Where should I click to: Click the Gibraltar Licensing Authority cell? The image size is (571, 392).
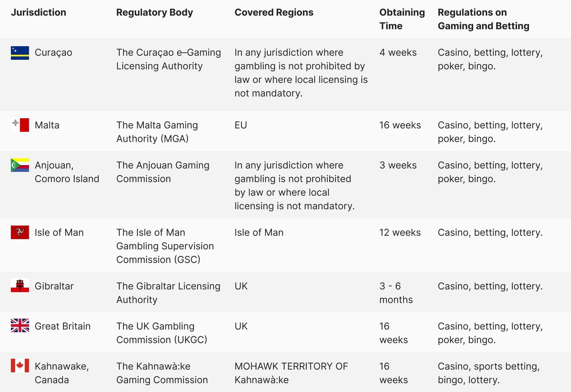coord(168,293)
